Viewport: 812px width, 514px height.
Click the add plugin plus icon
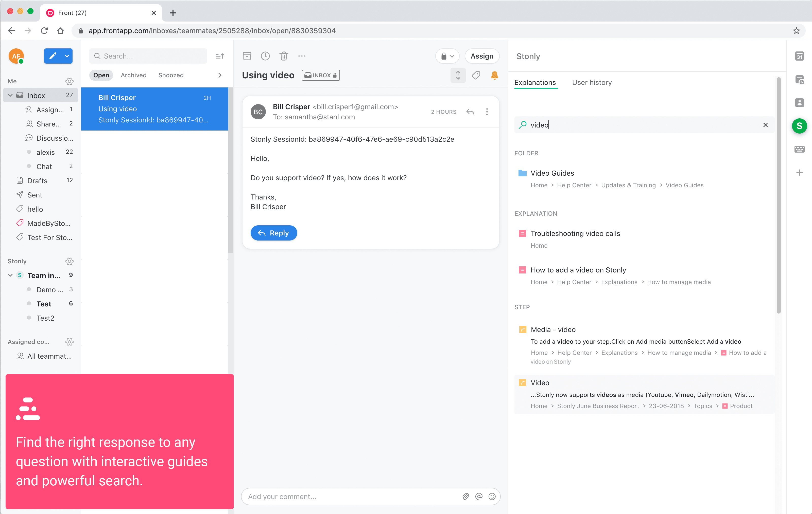(799, 173)
